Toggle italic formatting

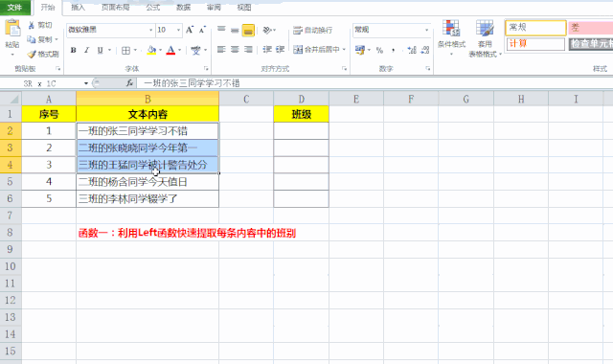86,50
